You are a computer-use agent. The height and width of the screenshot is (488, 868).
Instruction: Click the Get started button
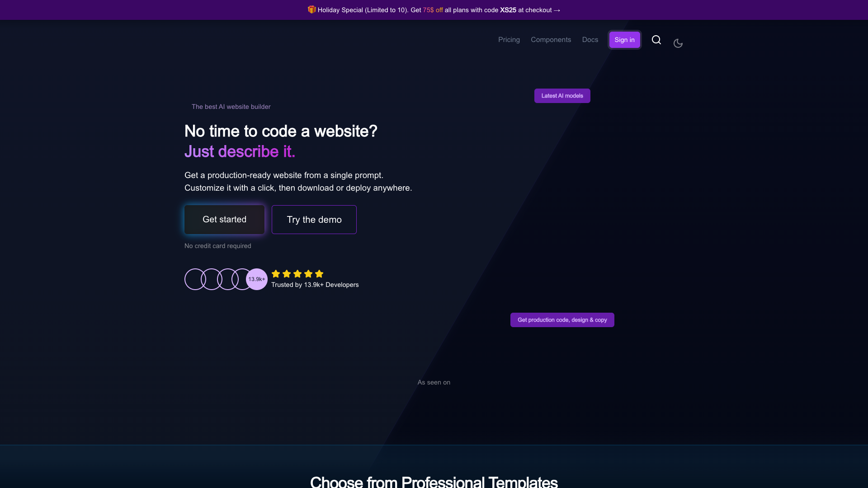224,220
